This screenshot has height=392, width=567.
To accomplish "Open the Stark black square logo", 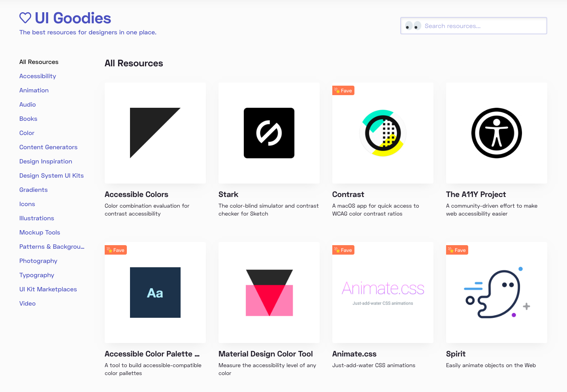I will [x=269, y=133].
